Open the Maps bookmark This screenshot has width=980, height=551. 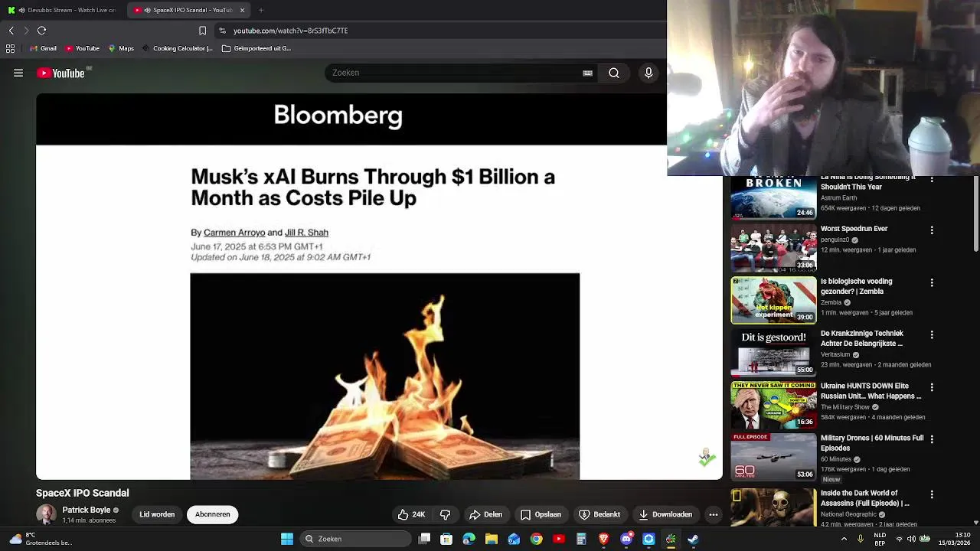pos(121,48)
